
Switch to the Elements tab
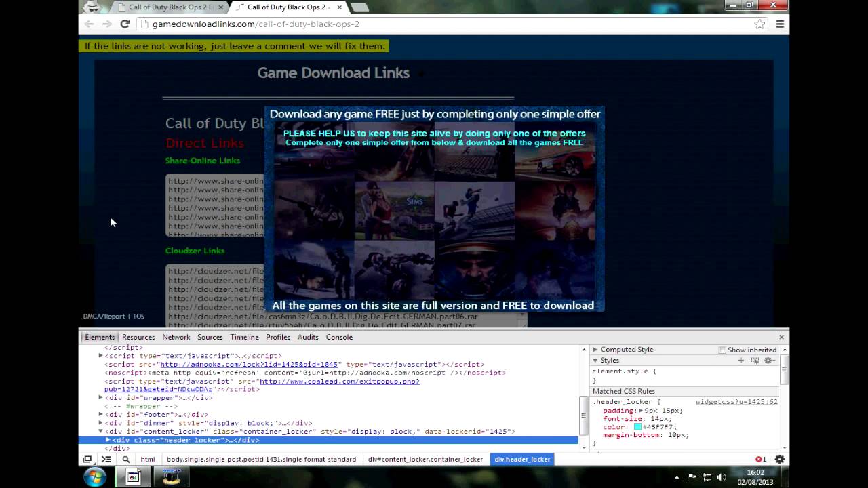coord(100,337)
